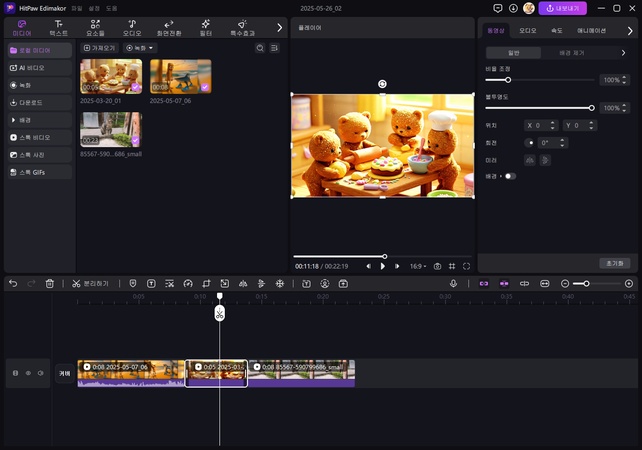Screen dimensions: 642x450
Task: Toggle track visibility eye icon
Action: click(x=28, y=373)
